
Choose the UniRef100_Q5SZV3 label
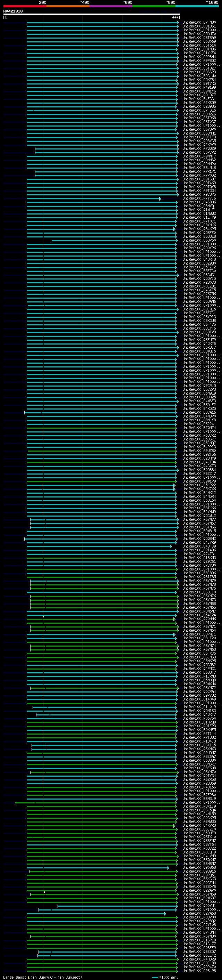coord(199,390)
